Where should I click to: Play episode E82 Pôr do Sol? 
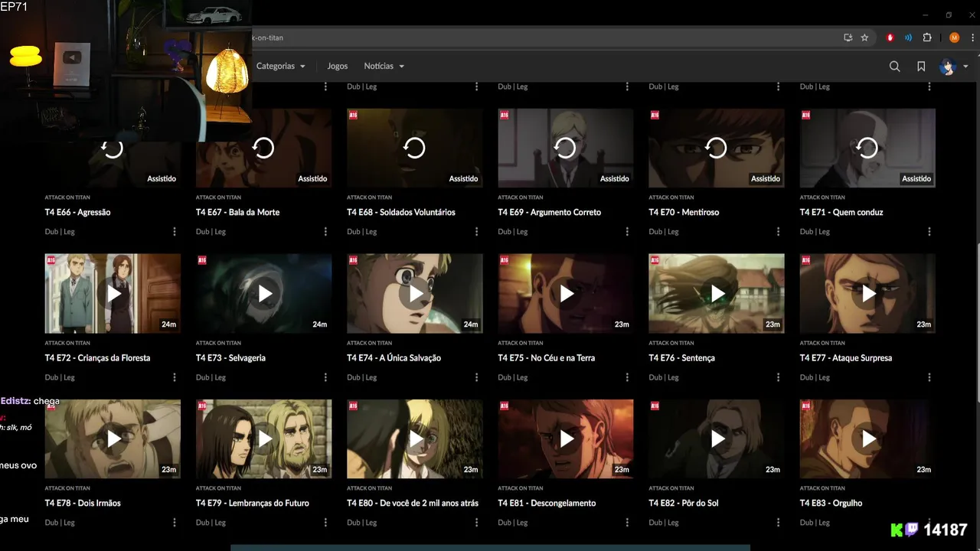click(x=716, y=439)
